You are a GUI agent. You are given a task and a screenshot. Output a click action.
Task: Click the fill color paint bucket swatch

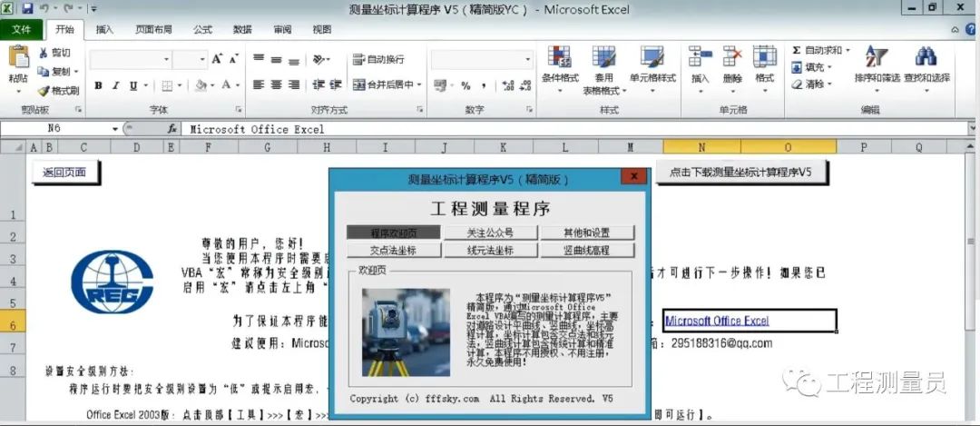click(201, 85)
